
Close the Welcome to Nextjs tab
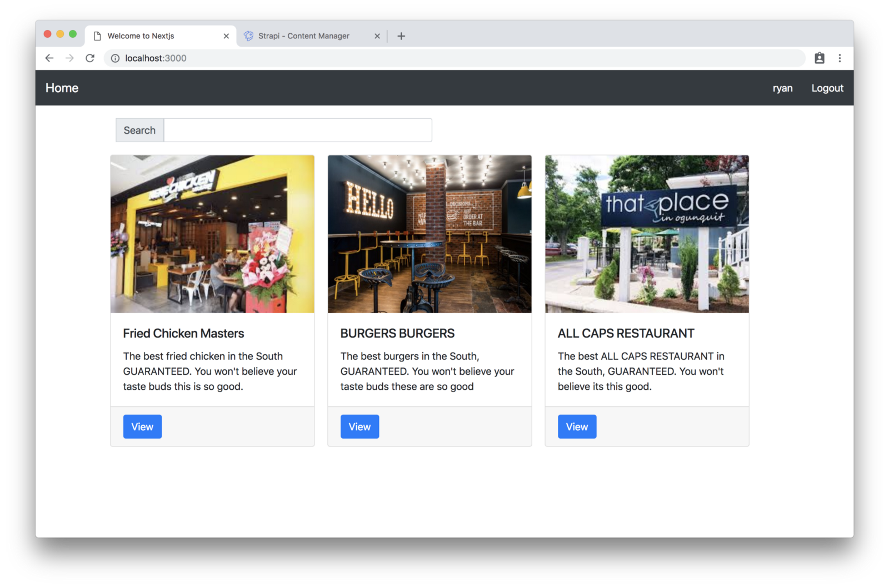(x=226, y=36)
